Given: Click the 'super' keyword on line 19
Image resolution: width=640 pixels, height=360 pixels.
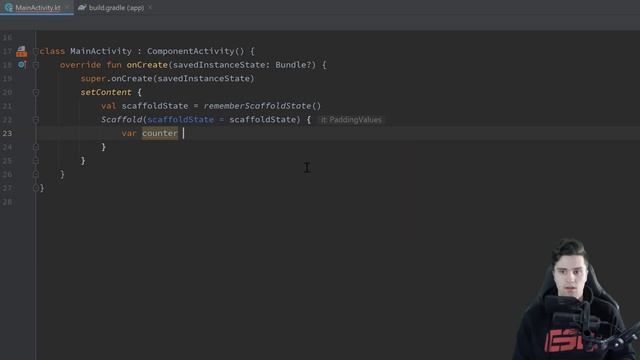Looking at the screenshot, I should 93,78.
